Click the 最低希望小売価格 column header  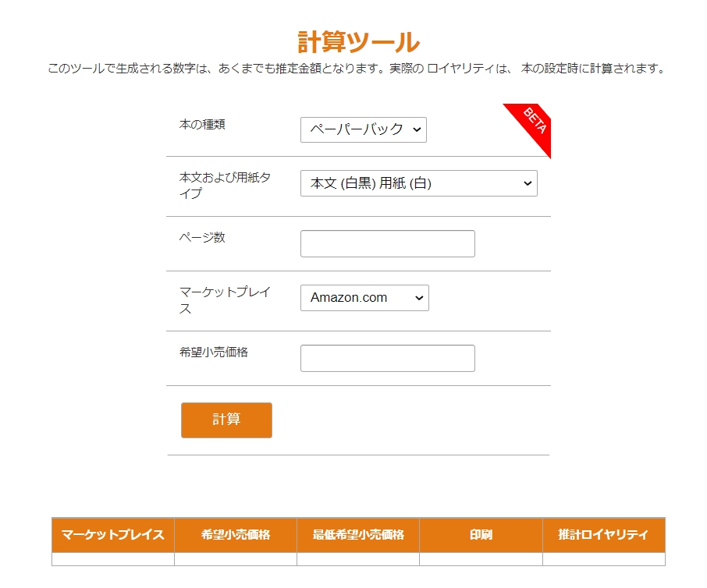coord(358,535)
